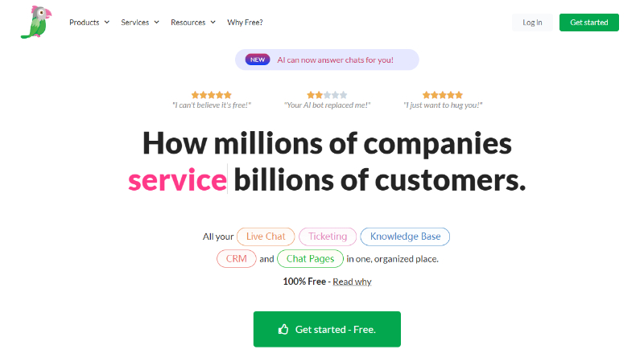Click the Log in button
The width and height of the screenshot is (644, 362).
tap(532, 23)
